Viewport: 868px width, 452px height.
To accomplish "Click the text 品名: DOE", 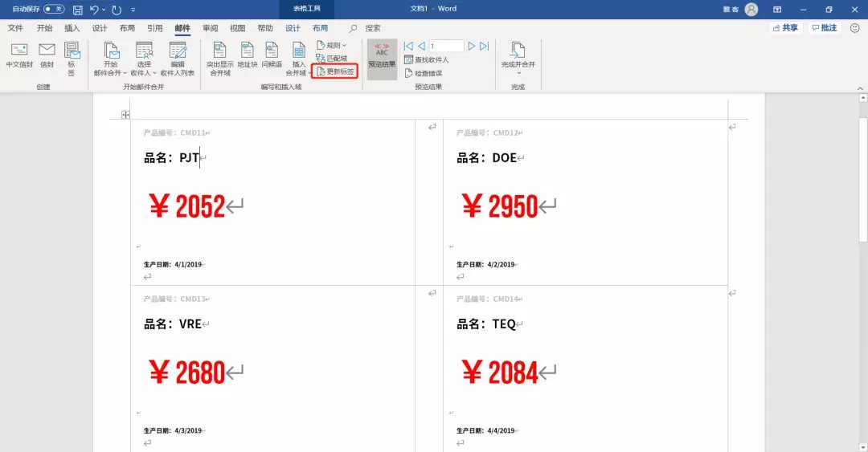I will [486, 157].
